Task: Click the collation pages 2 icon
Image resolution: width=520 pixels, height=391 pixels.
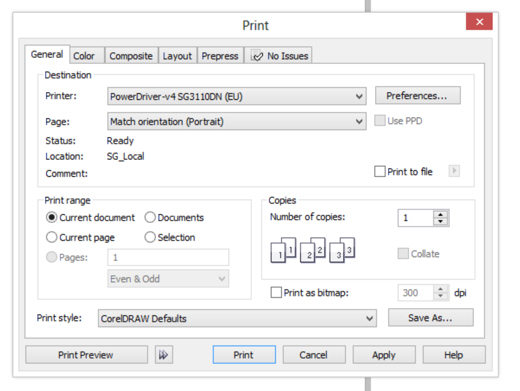Action: 313,250
